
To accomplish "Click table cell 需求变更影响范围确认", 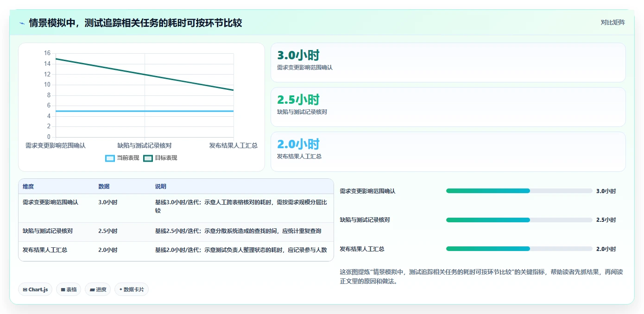I will point(51,202).
